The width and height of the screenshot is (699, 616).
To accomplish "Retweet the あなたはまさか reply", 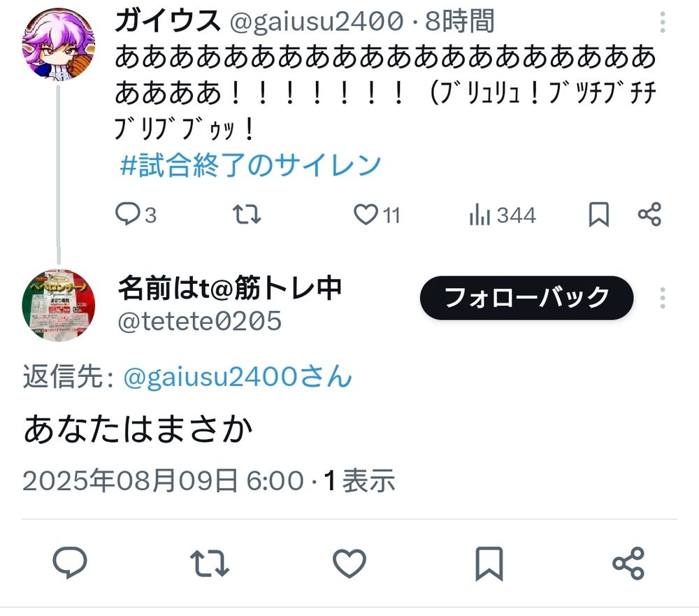I will click(x=210, y=564).
